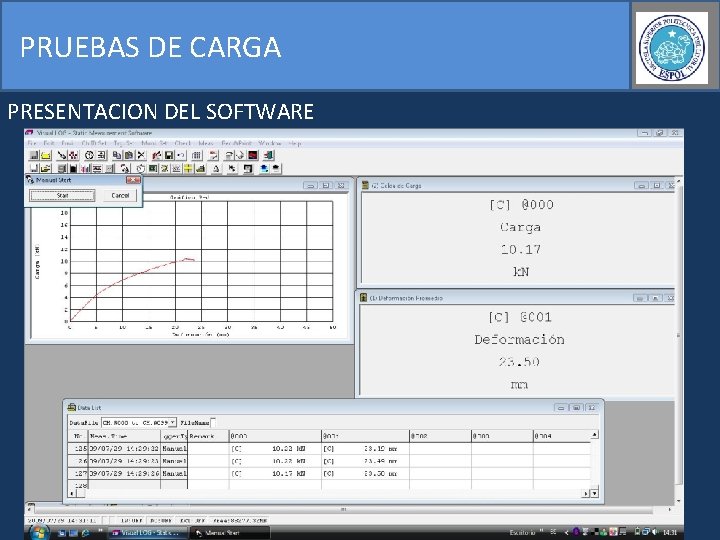Click the clock icon in the first toolbar row
720x540 pixels.
pyautogui.click(x=89, y=155)
